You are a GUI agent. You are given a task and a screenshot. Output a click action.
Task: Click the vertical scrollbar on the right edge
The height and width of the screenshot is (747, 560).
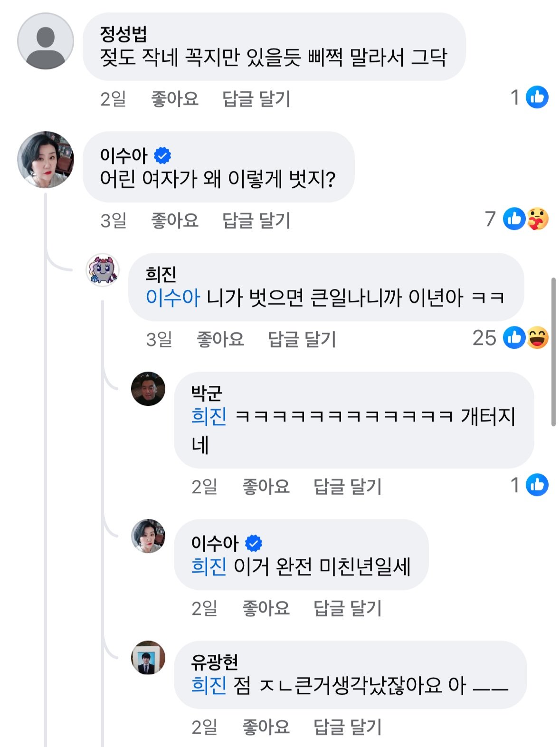click(553, 352)
